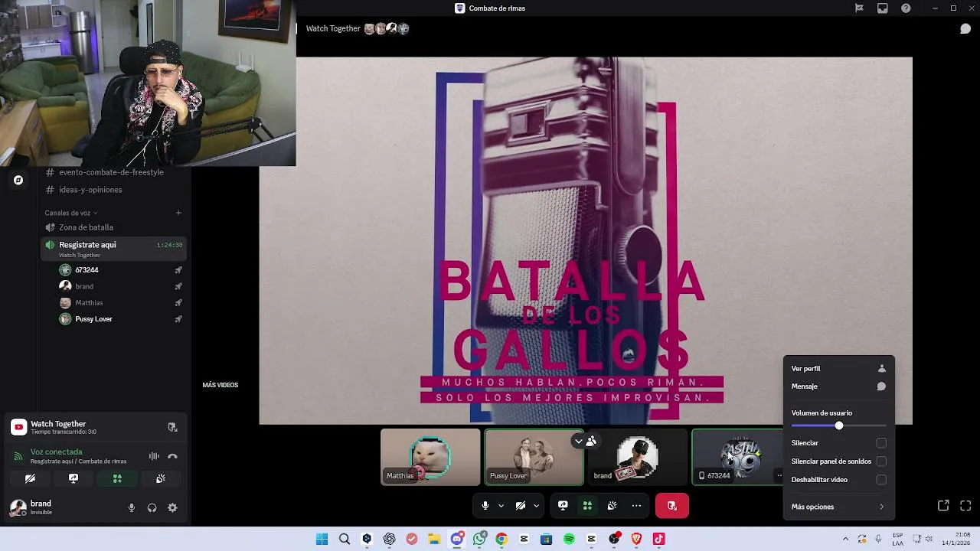Click the red leave activity button
This screenshot has width=980, height=551.
click(672, 506)
